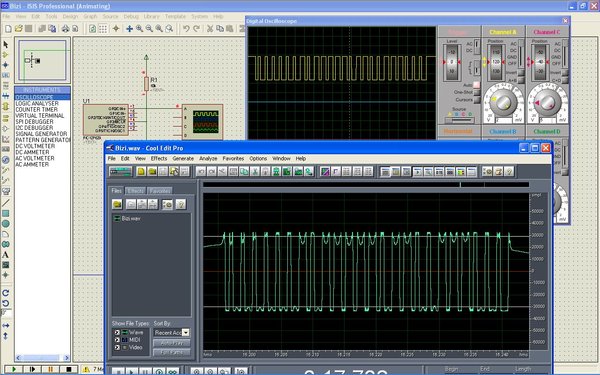Image resolution: width=600 pixels, height=375 pixels.
Task: Open a design file in ISIS toolbar
Action: [18, 29]
